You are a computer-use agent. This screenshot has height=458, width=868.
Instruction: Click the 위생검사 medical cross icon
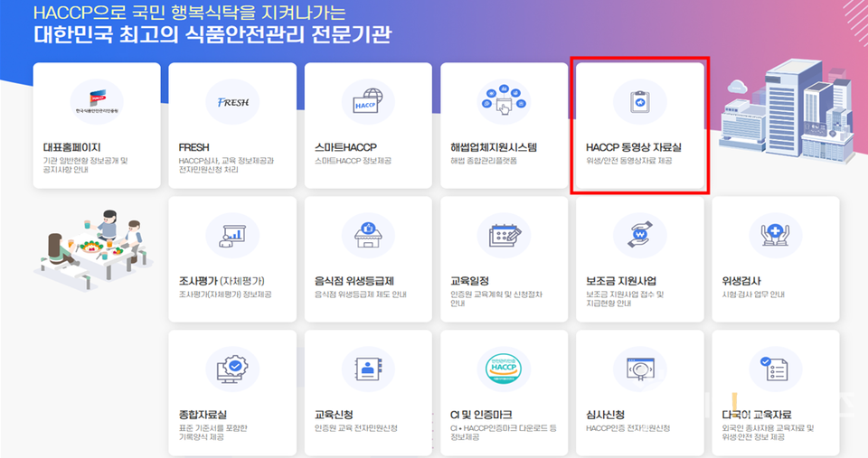[776, 236]
